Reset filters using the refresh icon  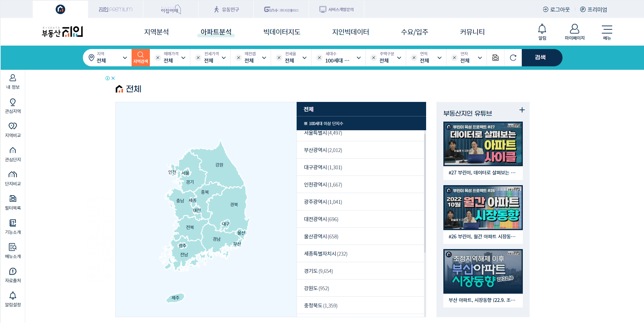click(x=513, y=58)
